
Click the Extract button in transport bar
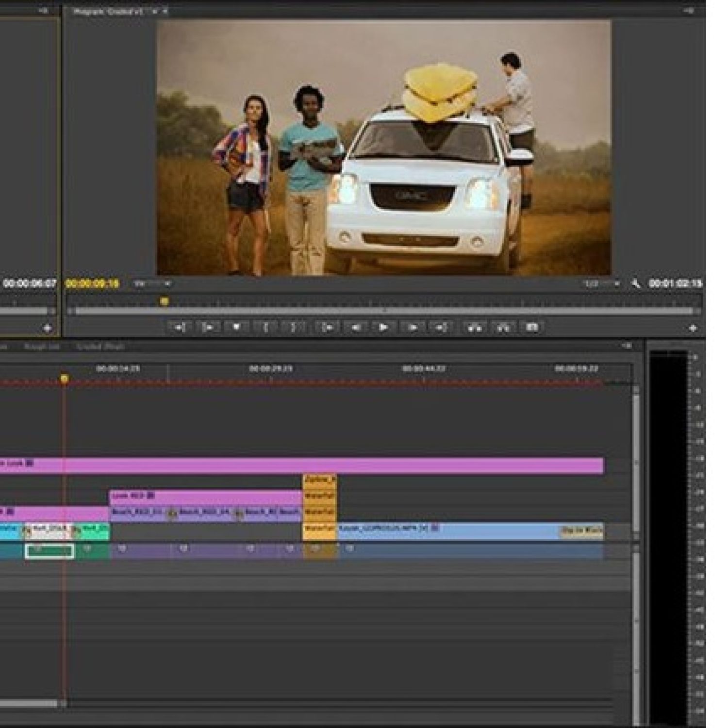[x=503, y=328]
